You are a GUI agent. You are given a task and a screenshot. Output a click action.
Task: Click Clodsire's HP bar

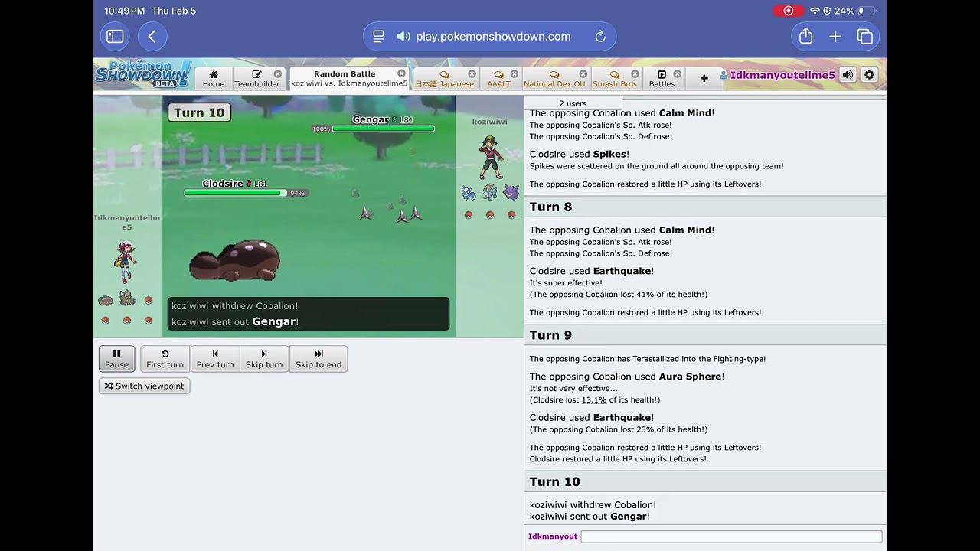(235, 193)
